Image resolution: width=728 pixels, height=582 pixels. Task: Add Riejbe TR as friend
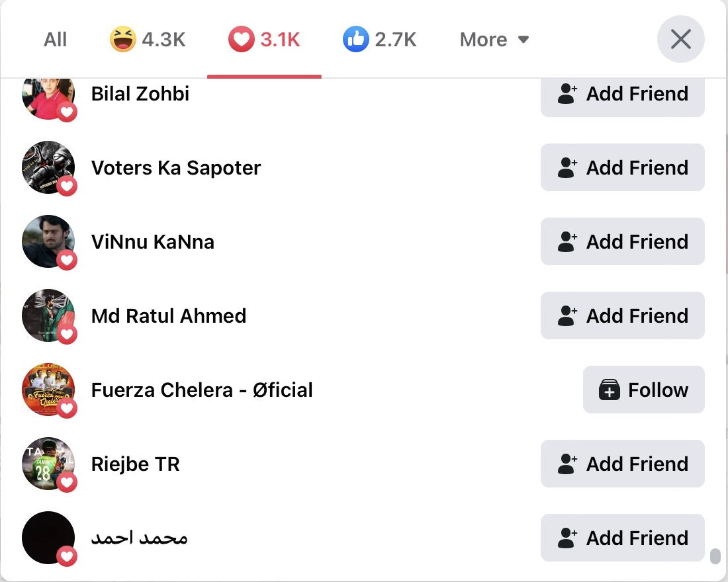[623, 464]
